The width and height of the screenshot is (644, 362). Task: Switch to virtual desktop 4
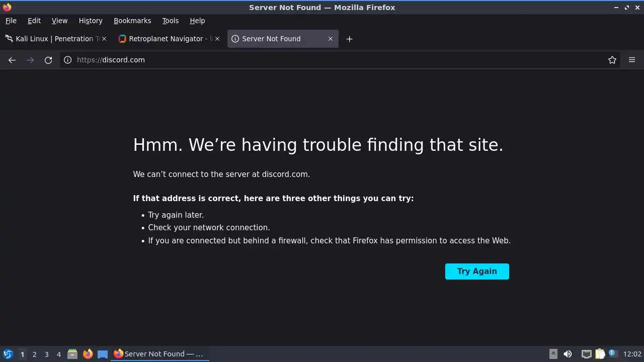58,354
